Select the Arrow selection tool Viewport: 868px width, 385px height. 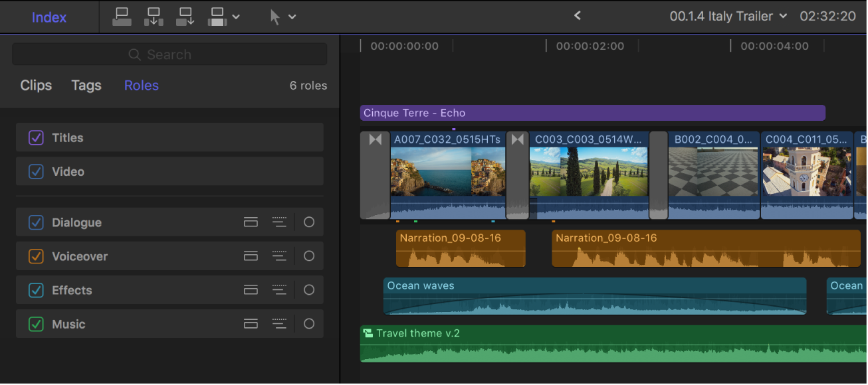(274, 16)
